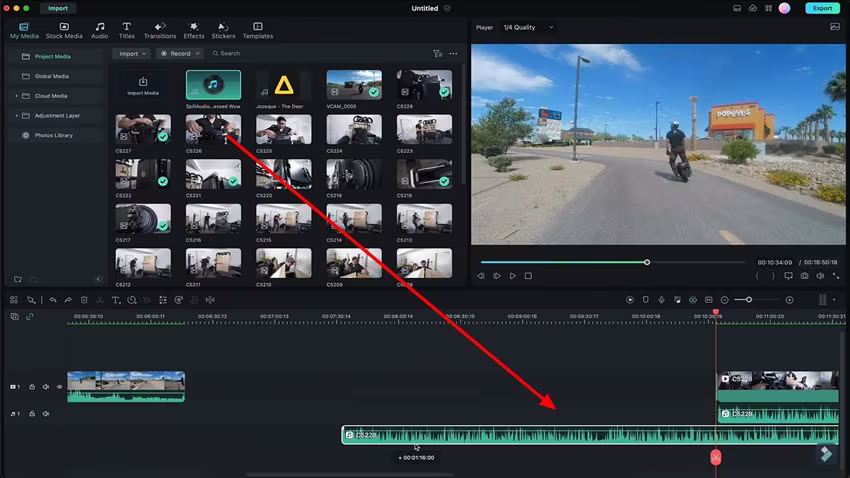Zoom in timeline with plus button
Screen dimensions: 850x478
(x=789, y=300)
